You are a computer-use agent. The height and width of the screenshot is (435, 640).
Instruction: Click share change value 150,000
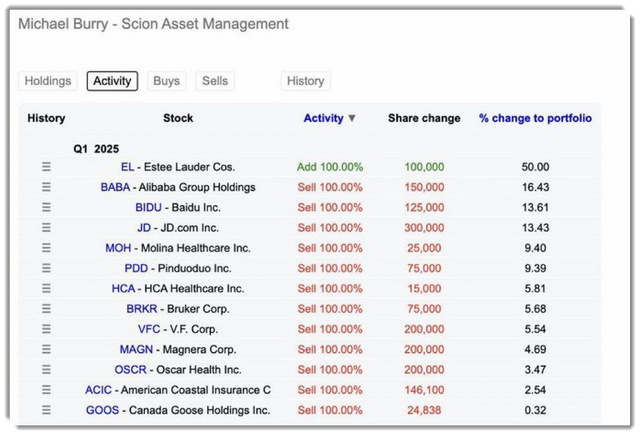[424, 187]
